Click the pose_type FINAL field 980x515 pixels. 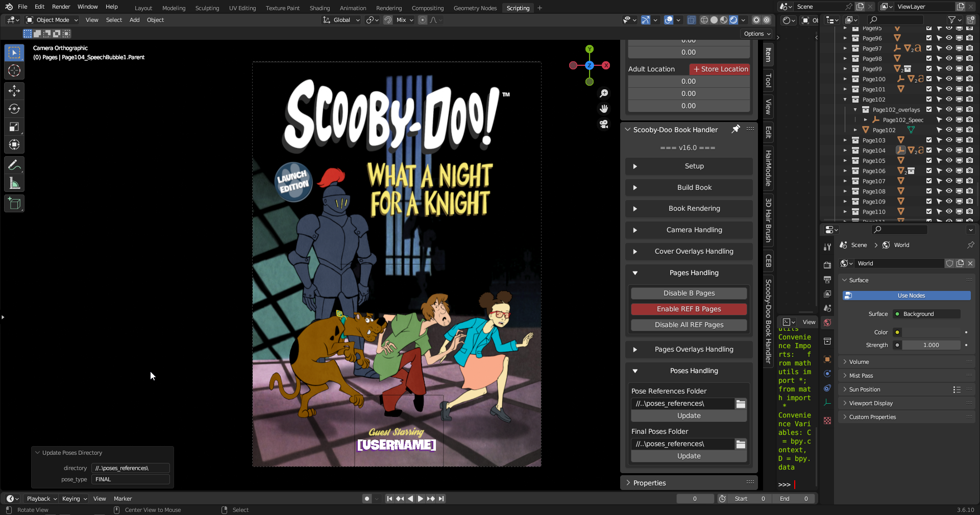130,479
